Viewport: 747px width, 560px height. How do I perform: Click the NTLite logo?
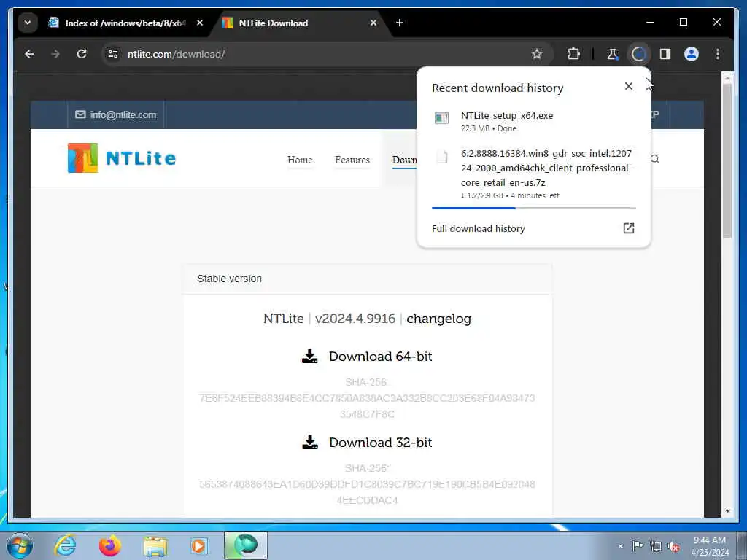pyautogui.click(x=122, y=157)
